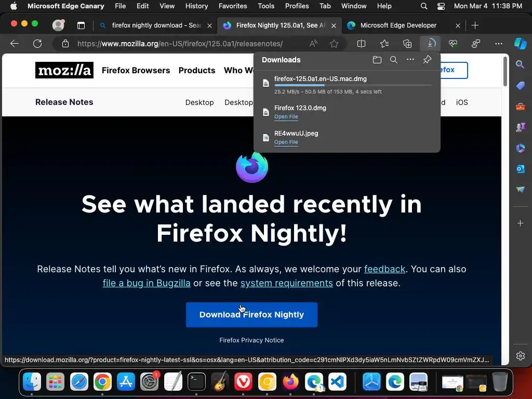532x399 pixels.
Task: Open the View menu
Action: (167, 6)
